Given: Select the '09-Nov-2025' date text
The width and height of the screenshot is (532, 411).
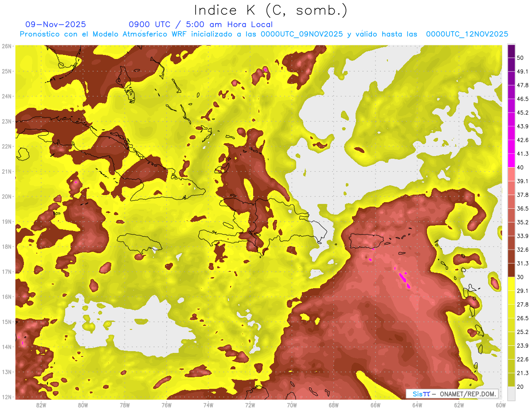Looking at the screenshot, I should (x=55, y=24).
